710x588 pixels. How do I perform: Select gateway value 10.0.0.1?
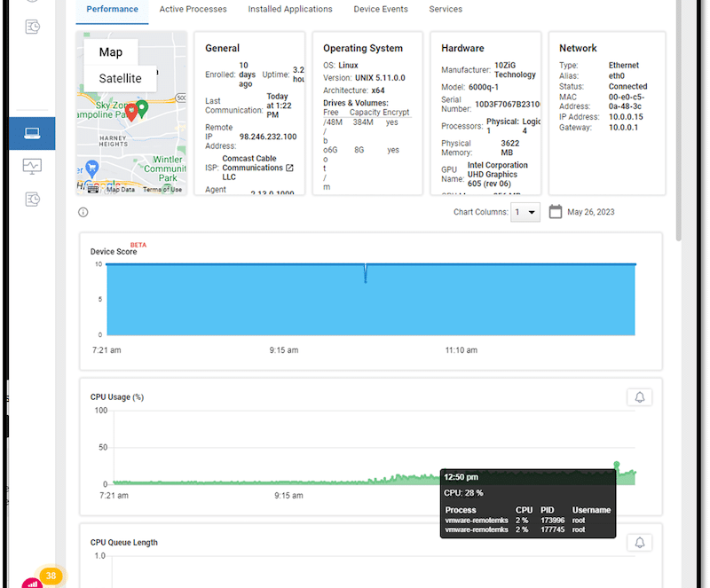tap(624, 127)
